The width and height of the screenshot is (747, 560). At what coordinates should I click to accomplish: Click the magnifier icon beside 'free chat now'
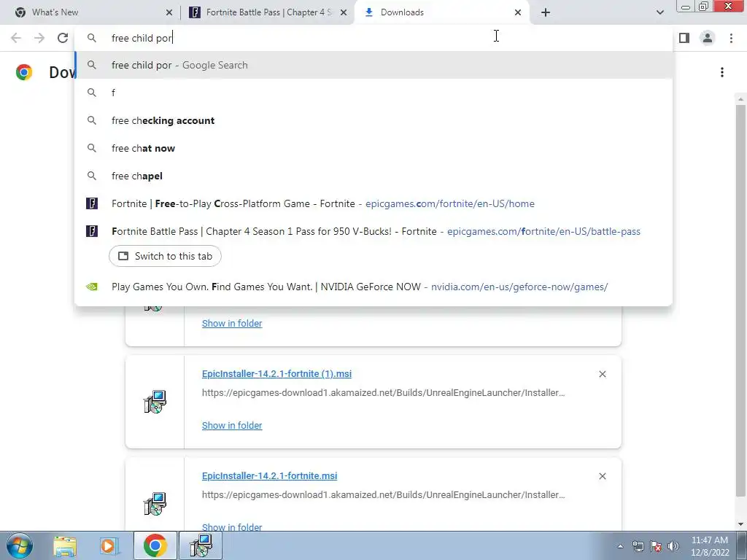91,148
